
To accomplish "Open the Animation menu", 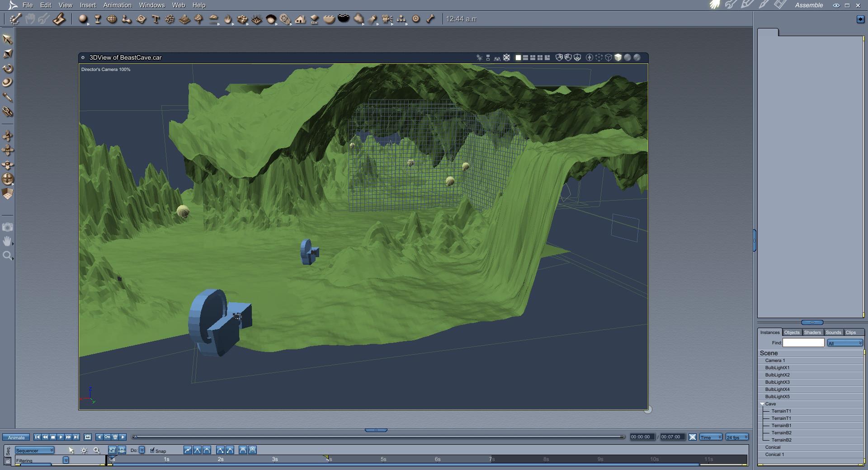I will tap(117, 5).
